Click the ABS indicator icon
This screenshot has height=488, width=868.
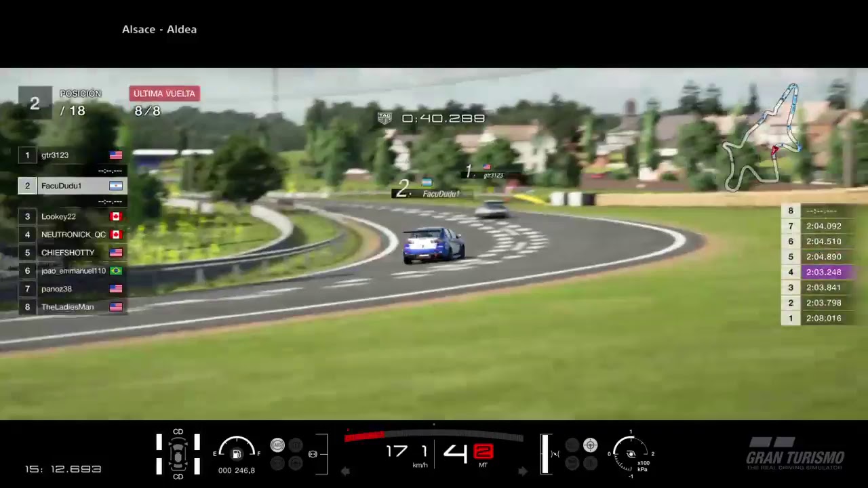tap(277, 445)
